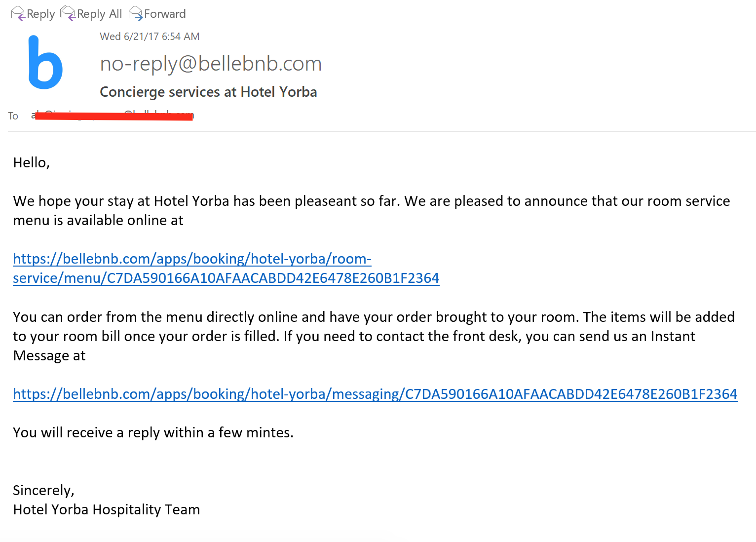Click the paragraph about ordering from the menu
756x542 pixels.
374,336
